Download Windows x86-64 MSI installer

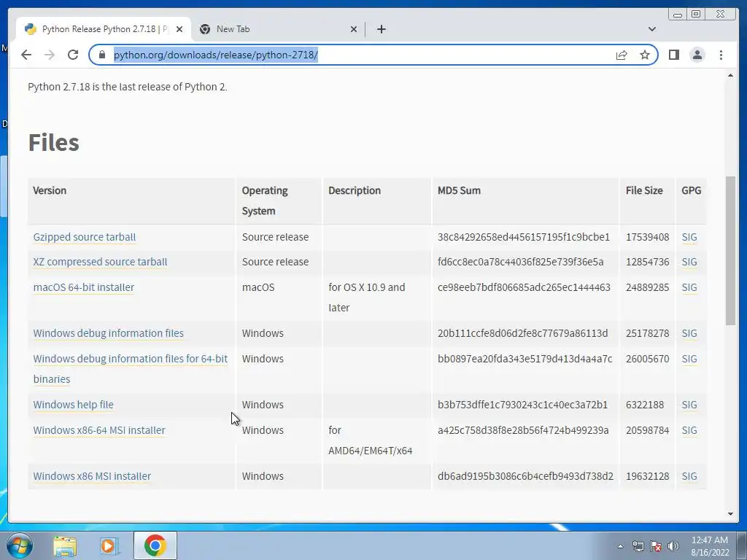click(99, 430)
